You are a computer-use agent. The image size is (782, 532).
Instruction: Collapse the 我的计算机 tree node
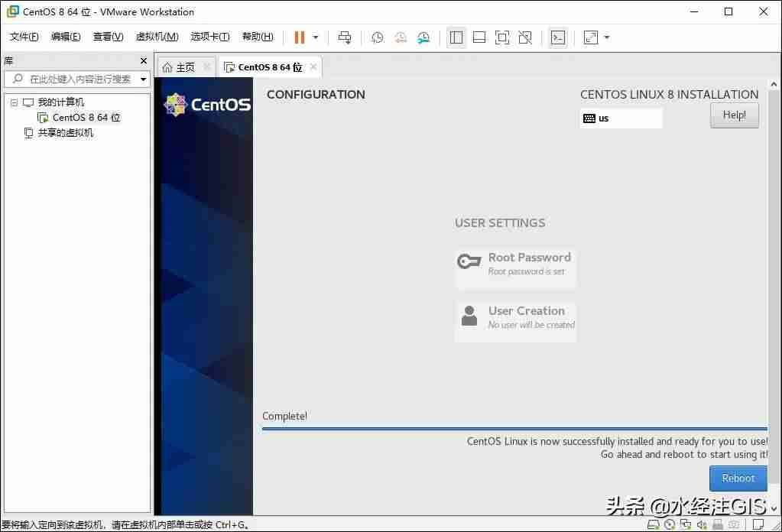point(14,102)
